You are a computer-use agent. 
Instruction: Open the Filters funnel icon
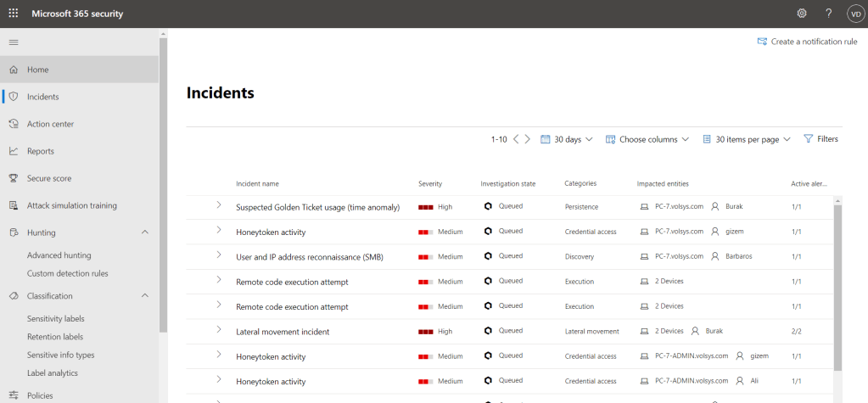[x=808, y=139]
